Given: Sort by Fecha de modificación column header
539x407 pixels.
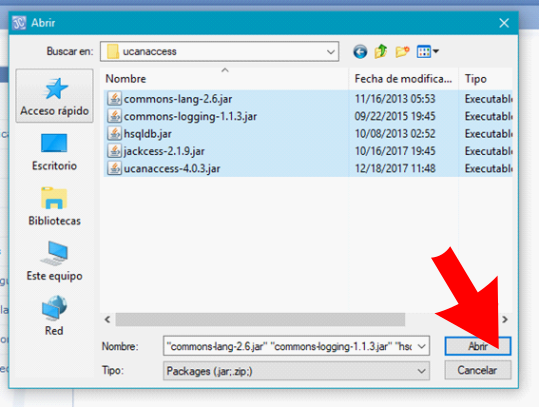Looking at the screenshot, I should tap(404, 79).
